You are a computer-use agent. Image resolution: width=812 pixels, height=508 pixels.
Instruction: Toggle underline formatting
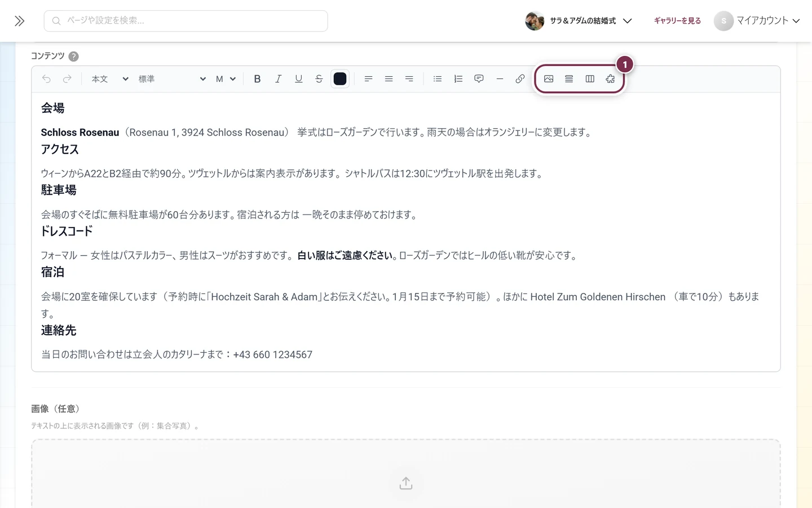pyautogui.click(x=298, y=79)
